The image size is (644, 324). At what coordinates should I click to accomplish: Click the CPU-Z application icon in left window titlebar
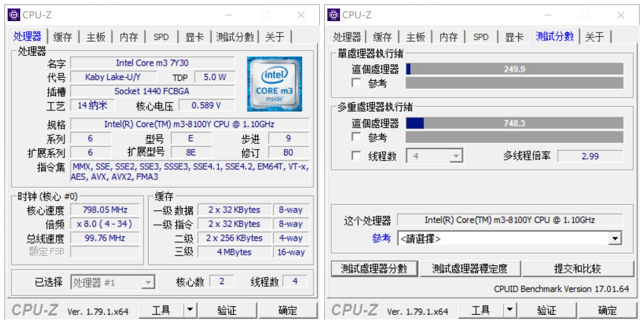pyautogui.click(x=13, y=14)
